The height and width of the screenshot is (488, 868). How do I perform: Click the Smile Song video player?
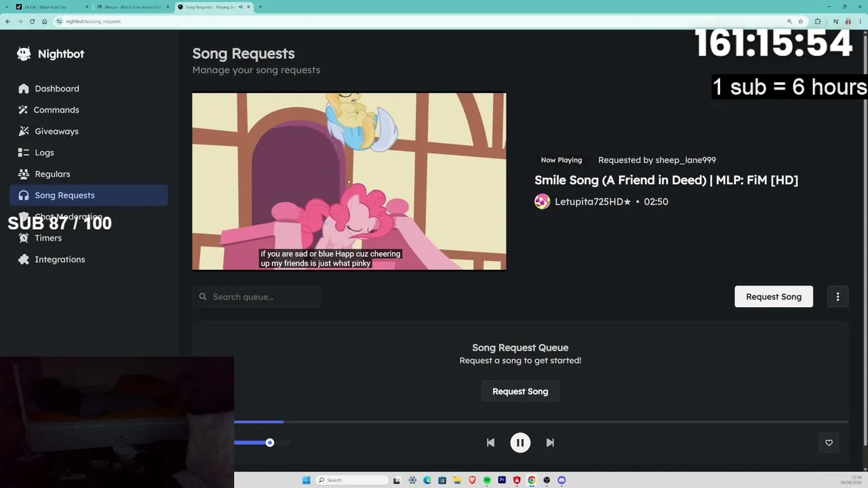(x=349, y=182)
